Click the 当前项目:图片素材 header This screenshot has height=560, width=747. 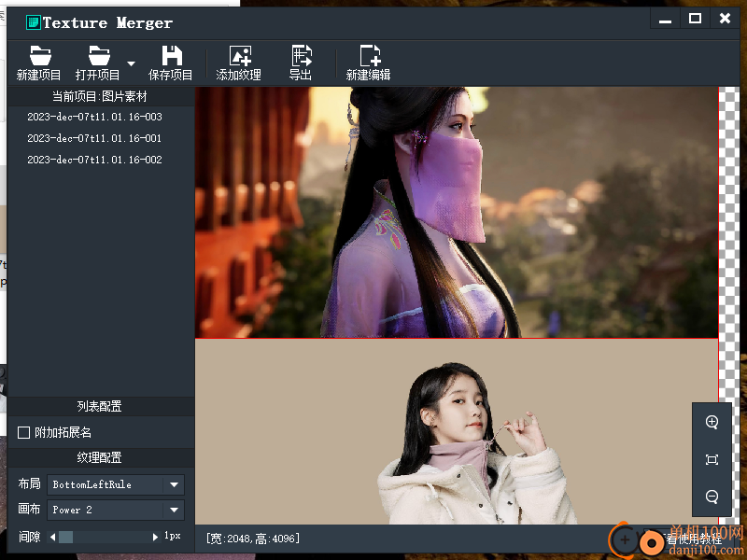click(100, 97)
